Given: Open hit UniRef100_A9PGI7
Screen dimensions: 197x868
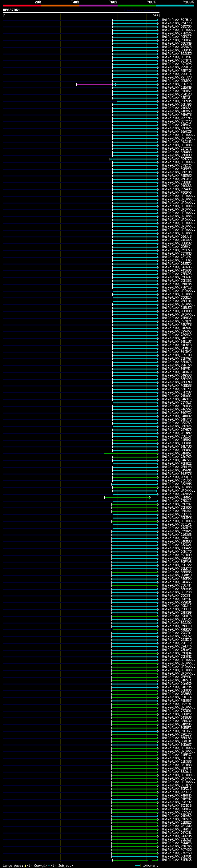Looking at the screenshot, I should [176, 37].
